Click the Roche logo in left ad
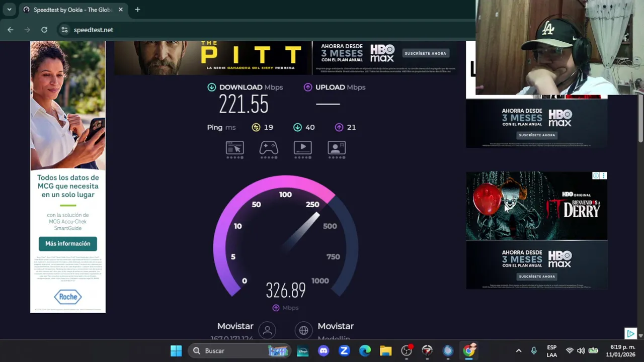The width and height of the screenshot is (644, 362). coord(68,297)
